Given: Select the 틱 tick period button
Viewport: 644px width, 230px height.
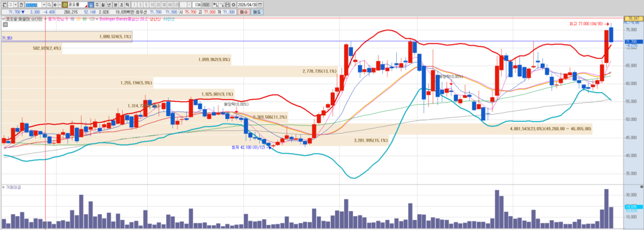Looking at the screenshot, I should pos(127,4).
